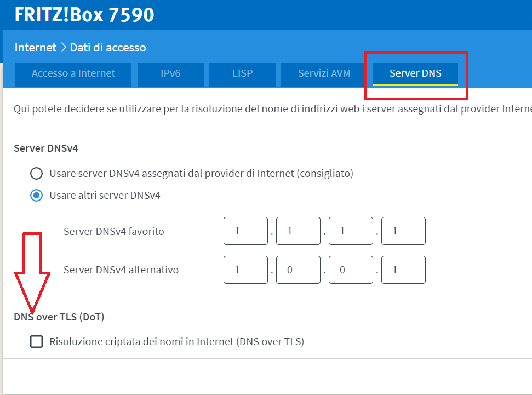Click third octet of Server DNSv4 favorito

(351, 231)
